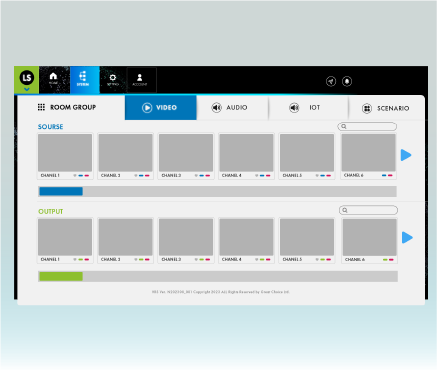Click the blue Sourse scrollbar thumb

61,191
